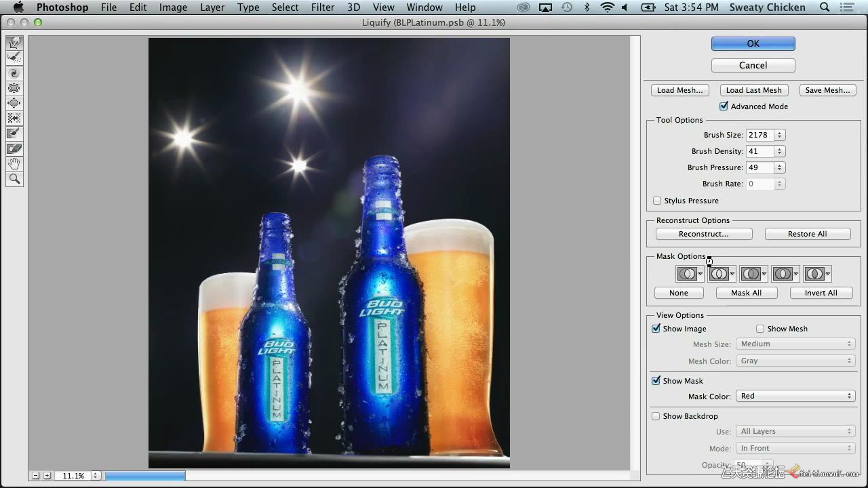Uncheck the Show Mask checkbox

(656, 381)
